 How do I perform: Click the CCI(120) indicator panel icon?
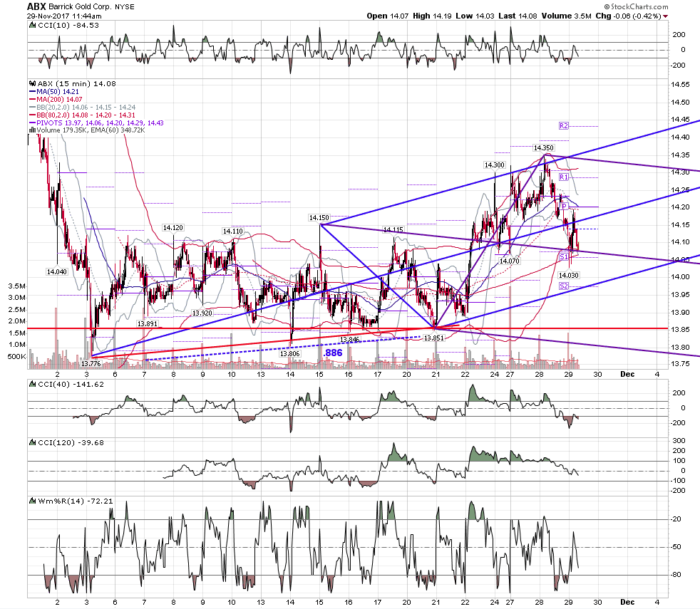pos(33,442)
